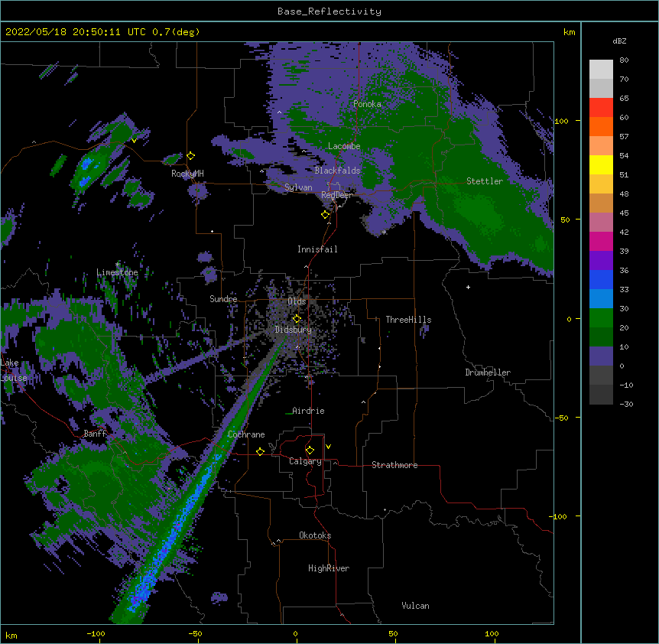Click the km unit label at the bottom left
Image resolution: width=659 pixels, height=644 pixels.
(11, 635)
